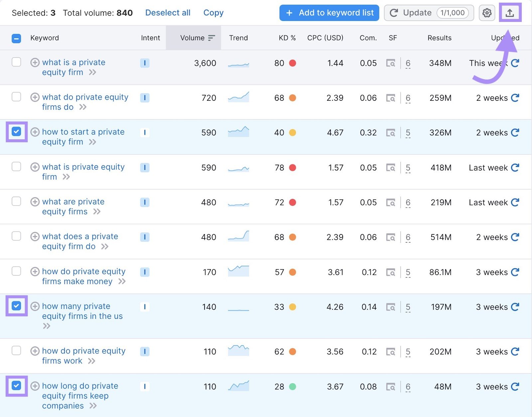Click the green KD dot for 'how long do private equity firms keep companies'
532x417 pixels.
click(292, 386)
